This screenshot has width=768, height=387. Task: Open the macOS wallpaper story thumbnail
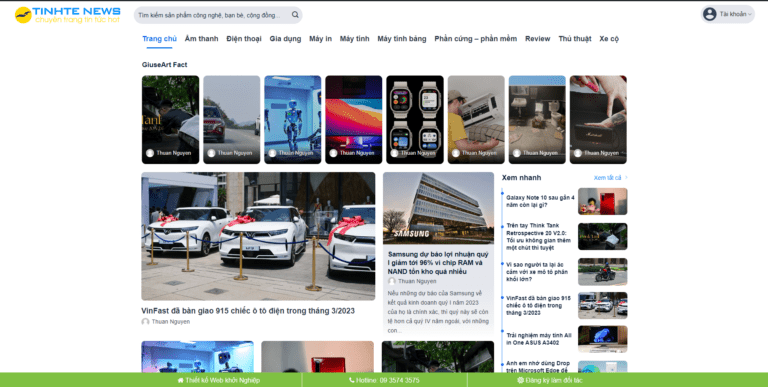click(x=354, y=120)
